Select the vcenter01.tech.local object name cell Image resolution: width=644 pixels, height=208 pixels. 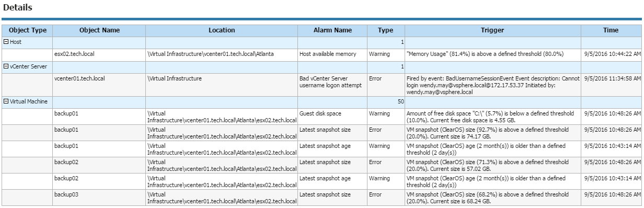point(99,85)
